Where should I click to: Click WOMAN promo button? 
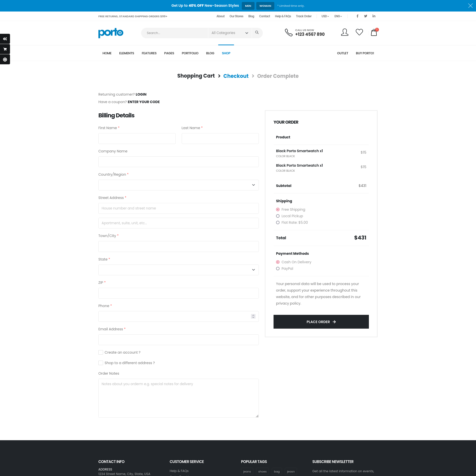[265, 6]
